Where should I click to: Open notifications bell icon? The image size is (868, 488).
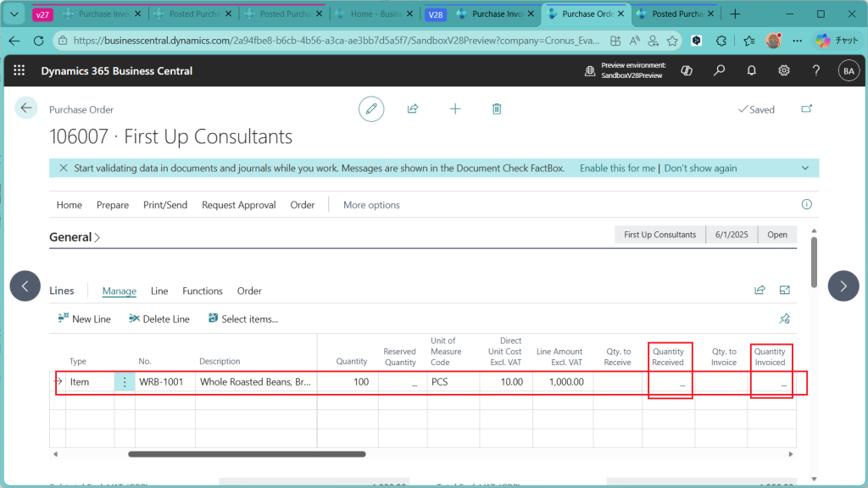coord(751,71)
